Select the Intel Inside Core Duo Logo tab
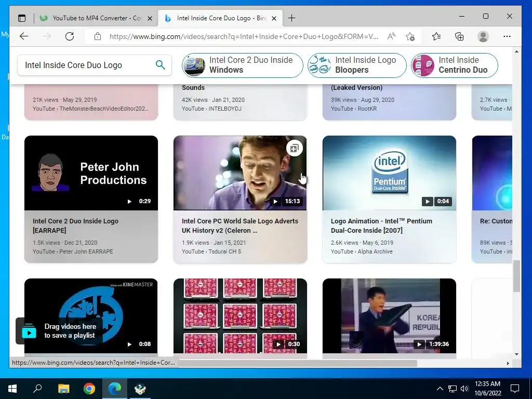The image size is (532, 399). [x=220, y=18]
